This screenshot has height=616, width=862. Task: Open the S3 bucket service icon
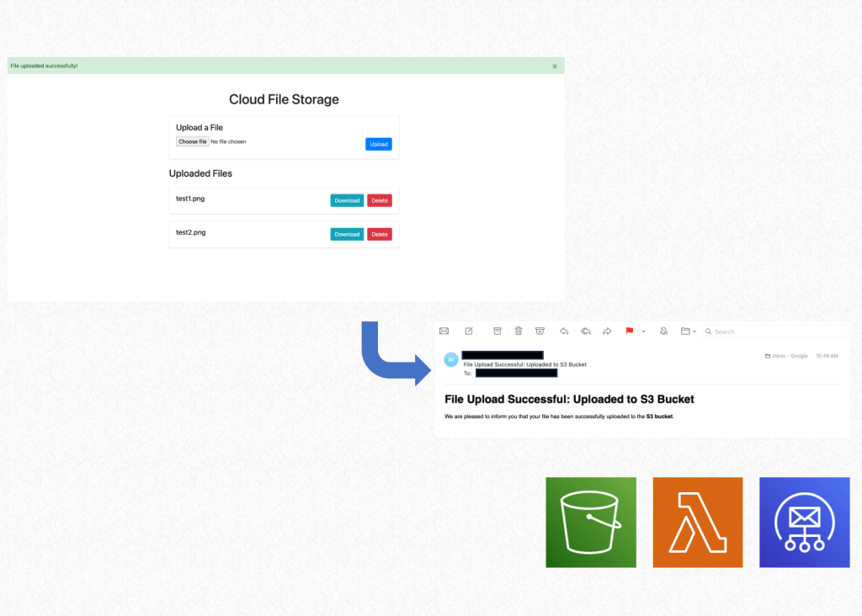click(x=590, y=522)
